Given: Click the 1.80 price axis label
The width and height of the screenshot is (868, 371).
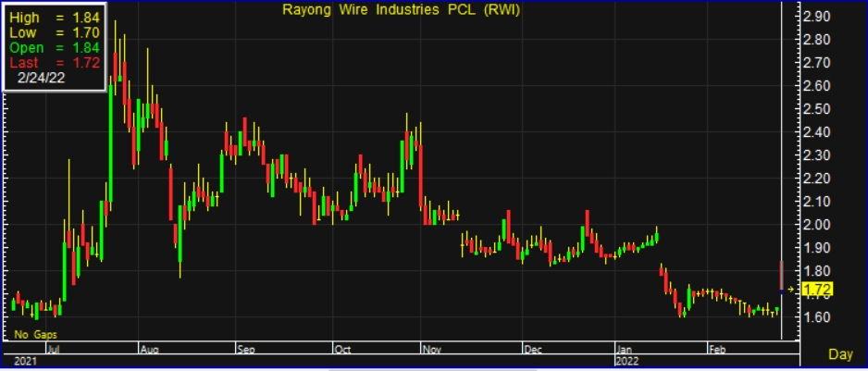Looking at the screenshot, I should coord(816,271).
